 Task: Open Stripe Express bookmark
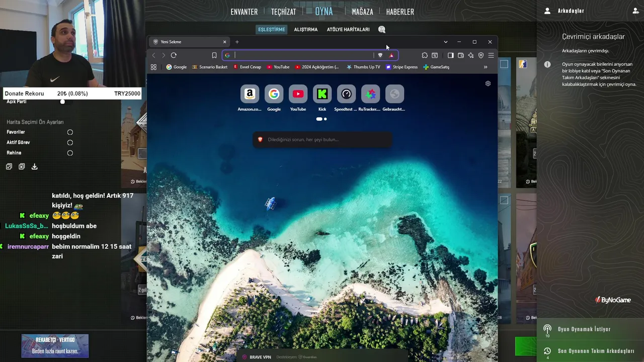(401, 67)
